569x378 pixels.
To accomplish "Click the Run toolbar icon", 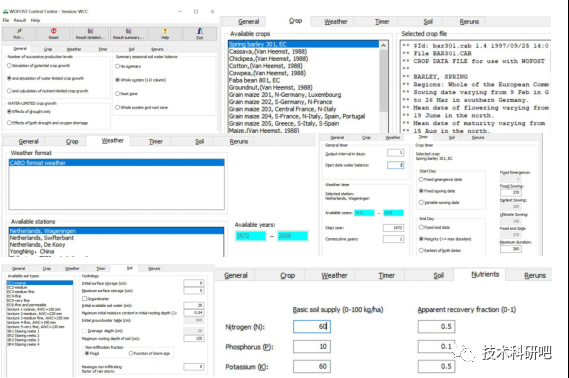I will [x=19, y=34].
